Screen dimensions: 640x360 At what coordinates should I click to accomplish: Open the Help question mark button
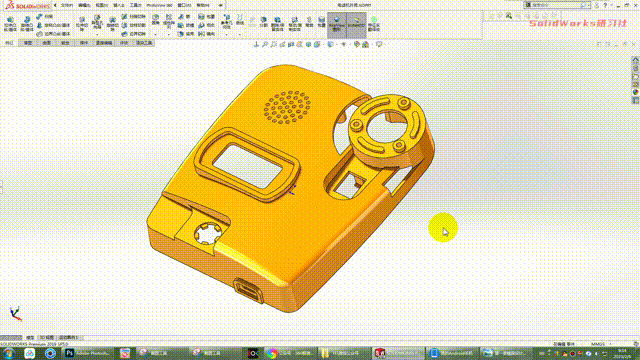pyautogui.click(x=605, y=5)
